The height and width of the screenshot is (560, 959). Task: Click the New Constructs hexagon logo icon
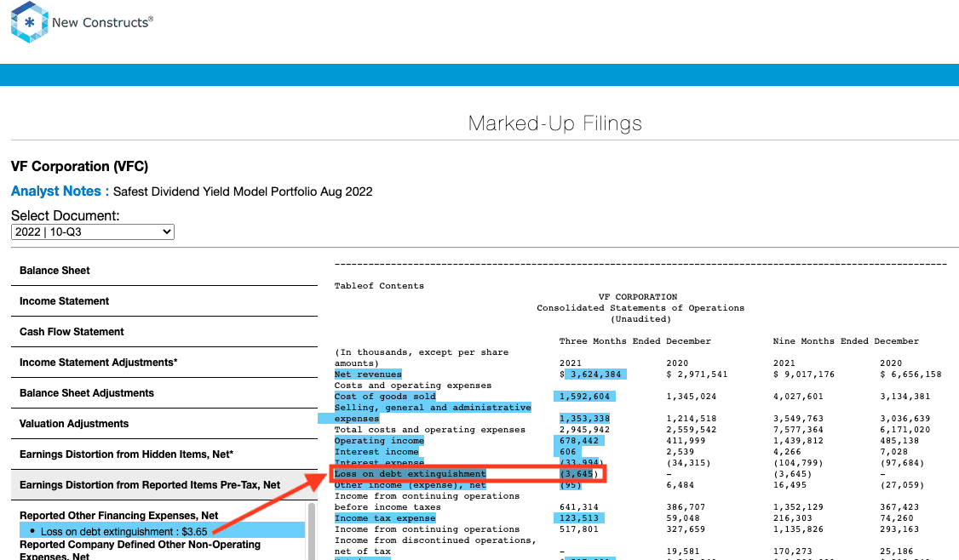[29, 23]
